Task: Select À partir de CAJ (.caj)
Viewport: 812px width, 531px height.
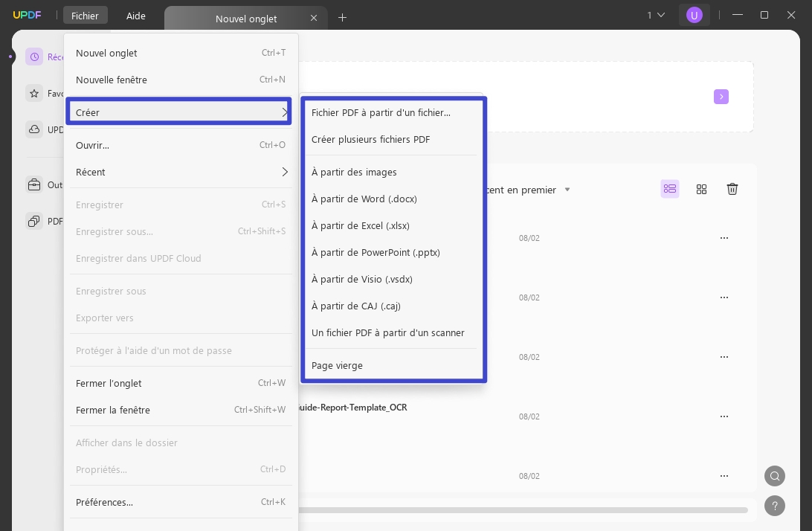Action: 391,306
